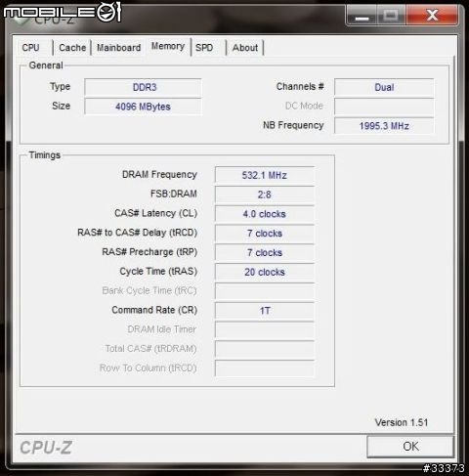Close the CPU-Z window
Viewport: 469px width, 476px height.
coord(432,15)
